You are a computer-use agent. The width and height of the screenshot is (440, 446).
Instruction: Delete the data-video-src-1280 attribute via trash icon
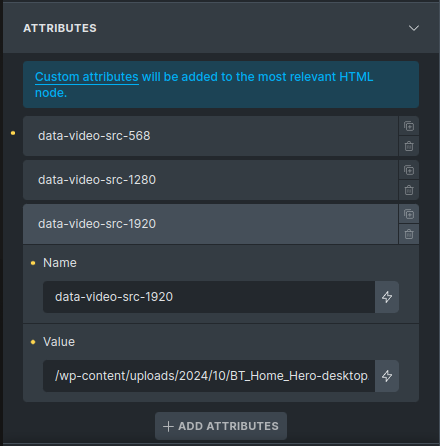[x=409, y=190]
